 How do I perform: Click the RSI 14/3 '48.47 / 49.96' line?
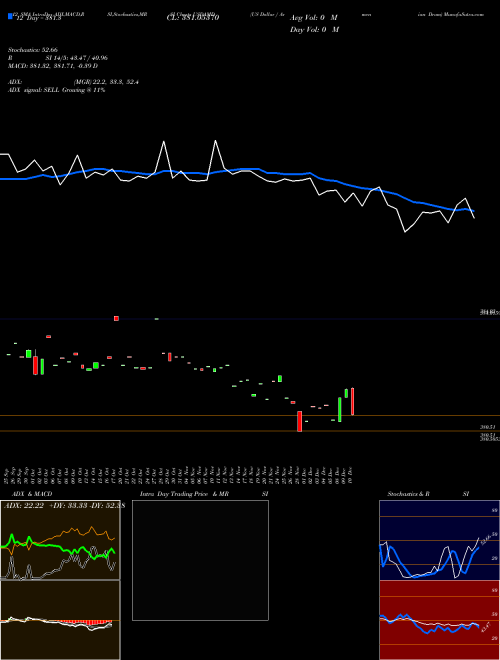click(58, 58)
